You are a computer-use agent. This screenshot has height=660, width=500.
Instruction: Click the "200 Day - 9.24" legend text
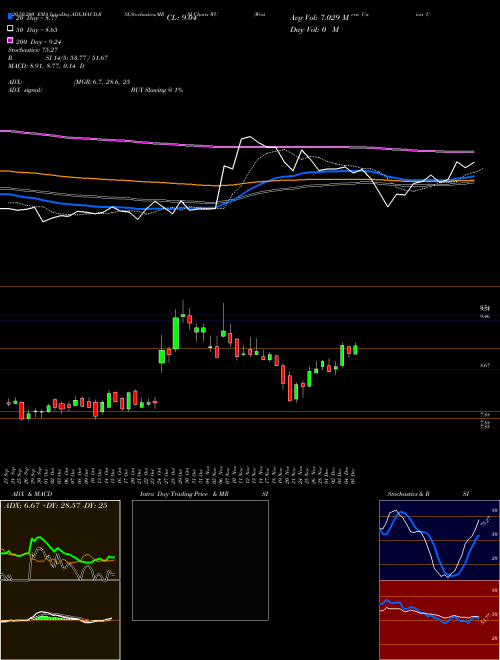[39, 42]
